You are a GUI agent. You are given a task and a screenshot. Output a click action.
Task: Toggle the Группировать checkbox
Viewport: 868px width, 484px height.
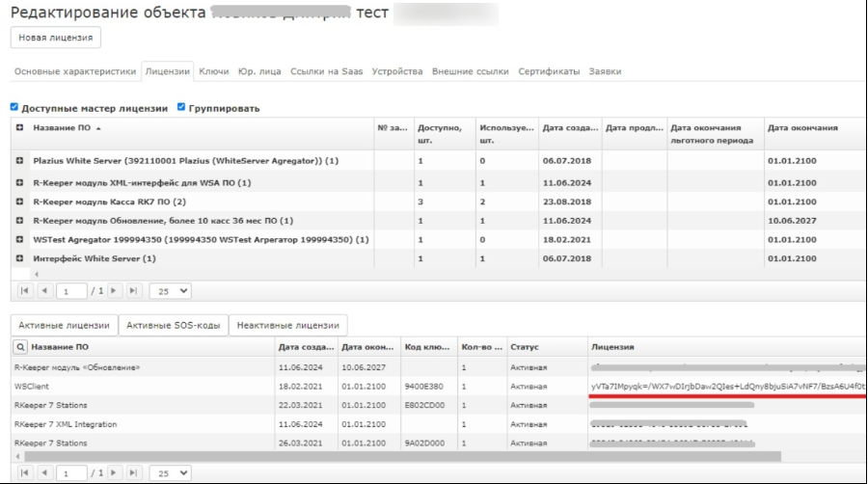coord(181,107)
